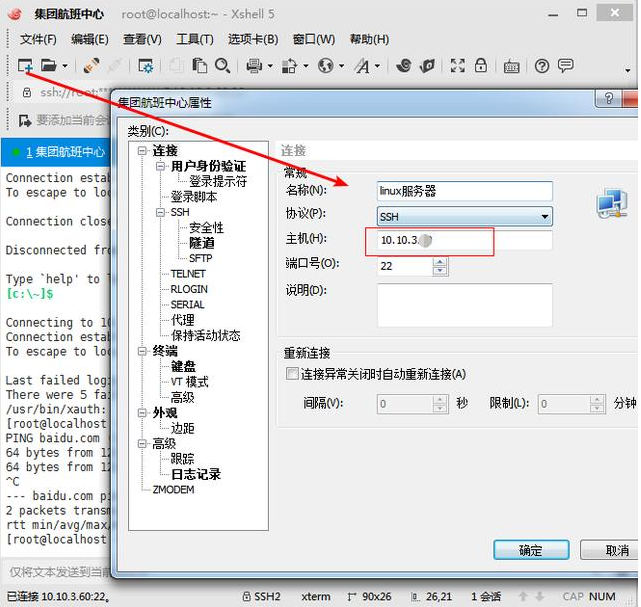Click the fullscreen toolbar icon
Screen dimensions: 641x607
457,66
